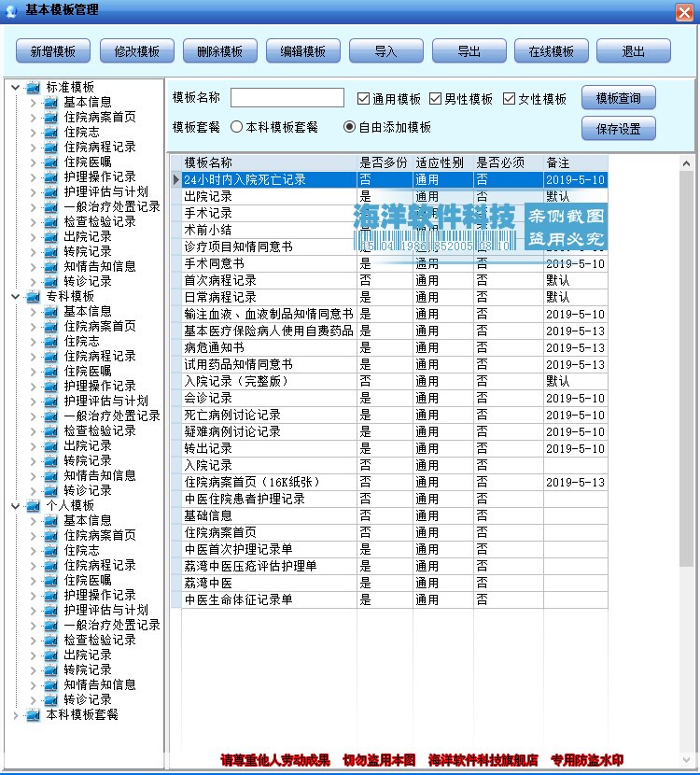Click the 修改模板 button
700x775 pixels.
click(137, 51)
